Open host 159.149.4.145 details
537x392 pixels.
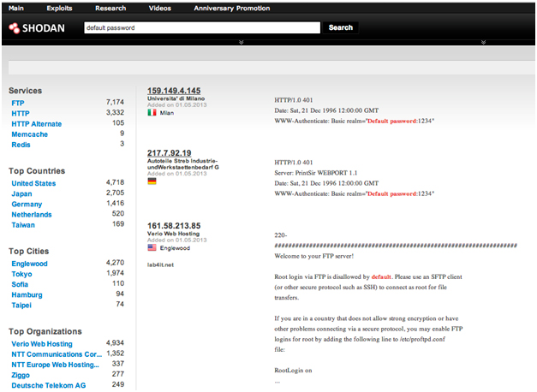pyautogui.click(x=174, y=91)
